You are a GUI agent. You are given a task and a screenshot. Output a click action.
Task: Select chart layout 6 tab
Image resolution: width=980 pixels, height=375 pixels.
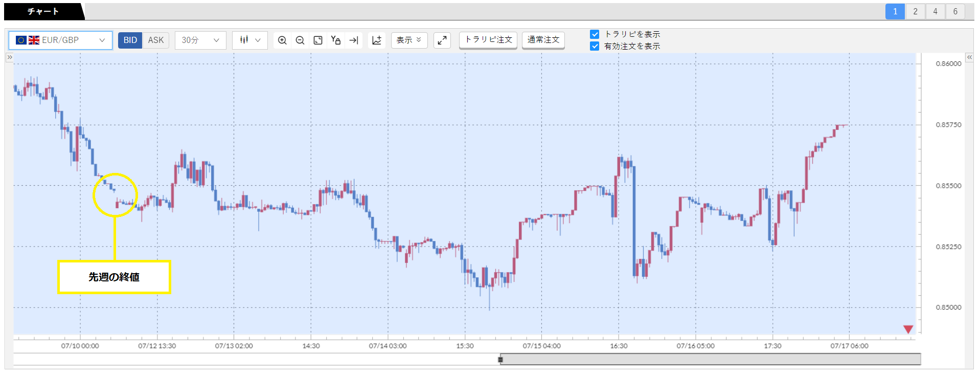point(955,11)
